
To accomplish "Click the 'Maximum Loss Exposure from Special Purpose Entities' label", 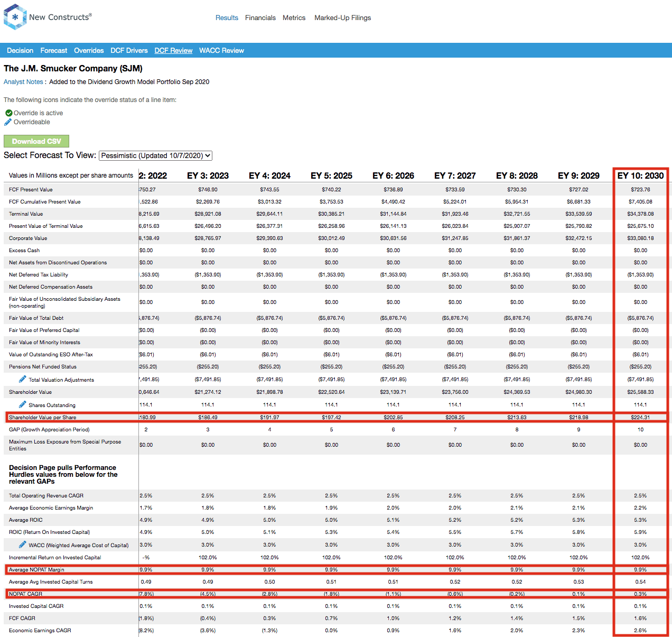I will [x=65, y=445].
